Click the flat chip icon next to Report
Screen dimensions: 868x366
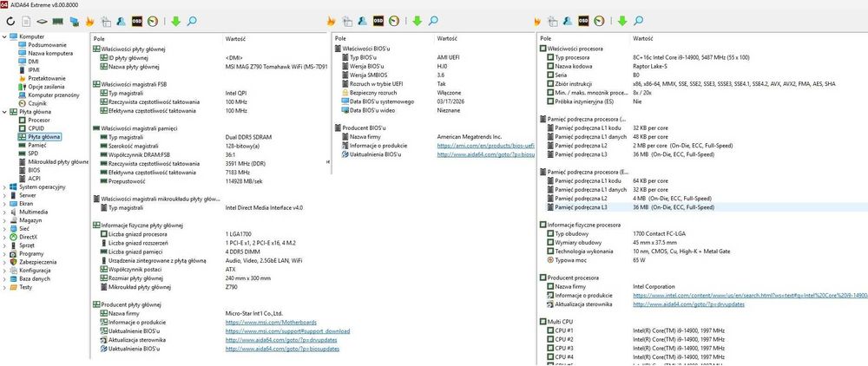(x=42, y=22)
